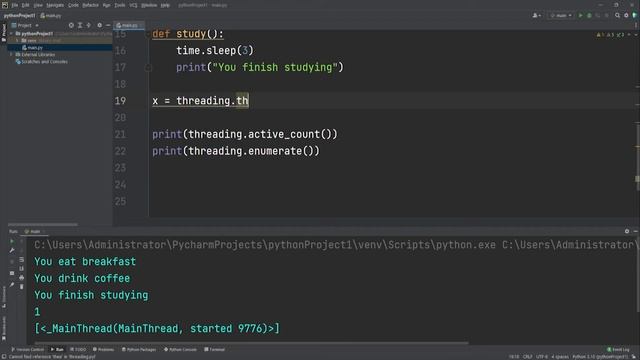Image resolution: width=640 pixels, height=360 pixels.
Task: Click the Print icon in Run panel
Action: pos(22,278)
